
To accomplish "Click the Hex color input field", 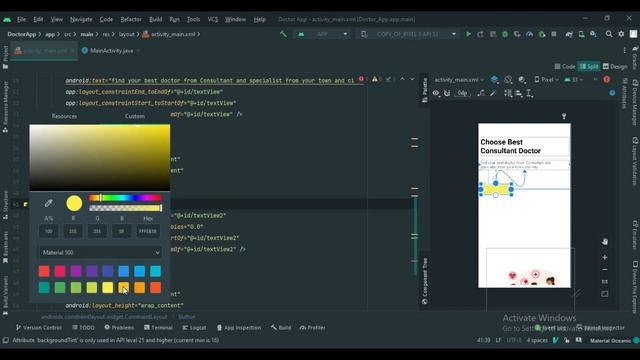I will coord(148,231).
